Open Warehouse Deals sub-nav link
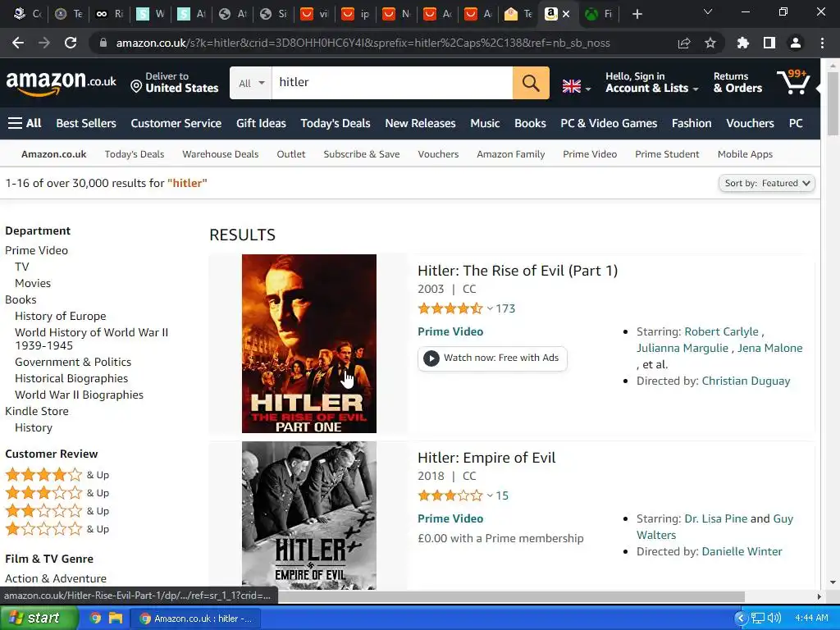 [x=220, y=154]
